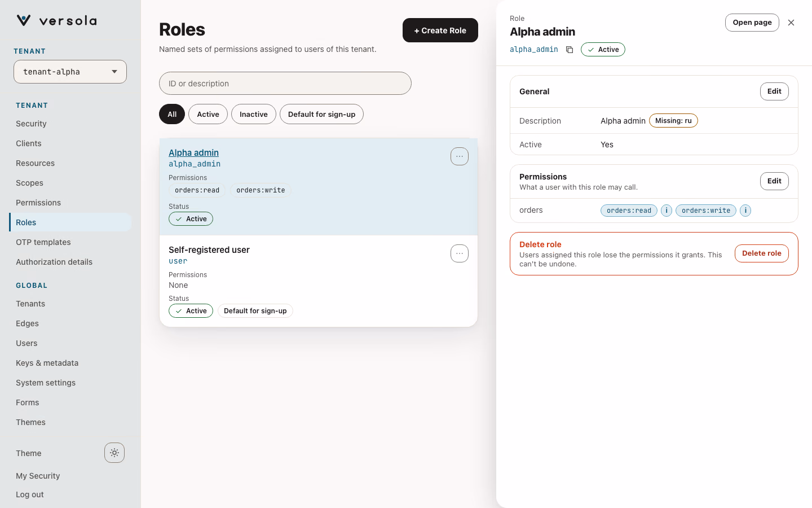
Task: Show info for orders:write permission
Action: 745,211
